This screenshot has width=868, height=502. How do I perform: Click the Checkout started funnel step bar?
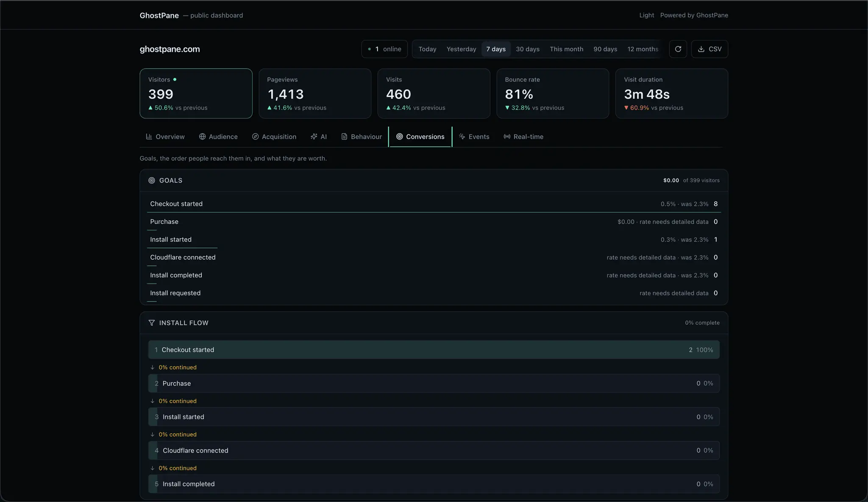click(434, 350)
